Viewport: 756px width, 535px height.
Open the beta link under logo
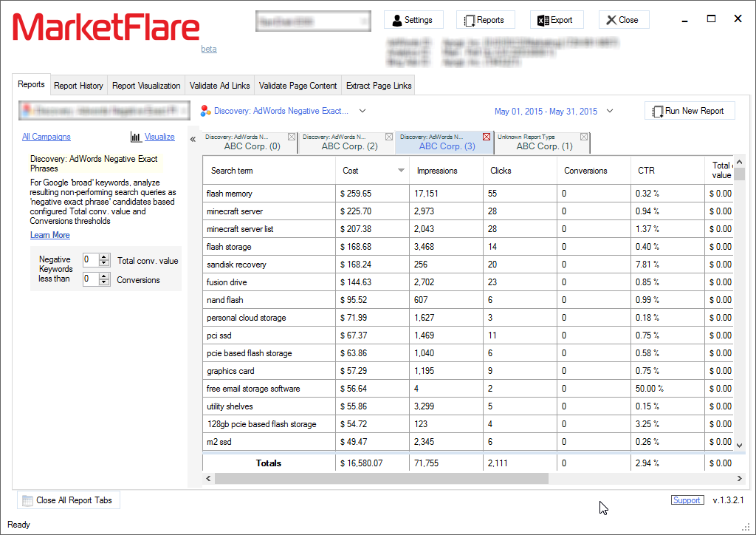[209, 49]
